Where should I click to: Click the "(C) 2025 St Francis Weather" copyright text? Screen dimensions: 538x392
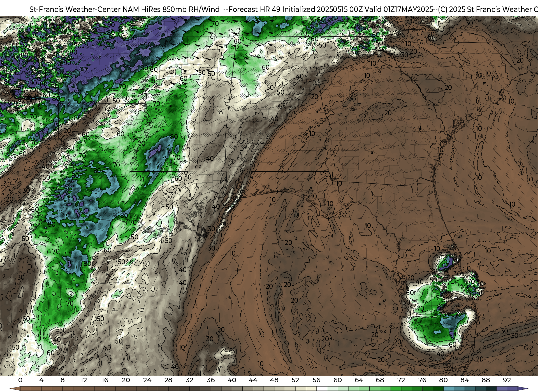[x=485, y=10]
